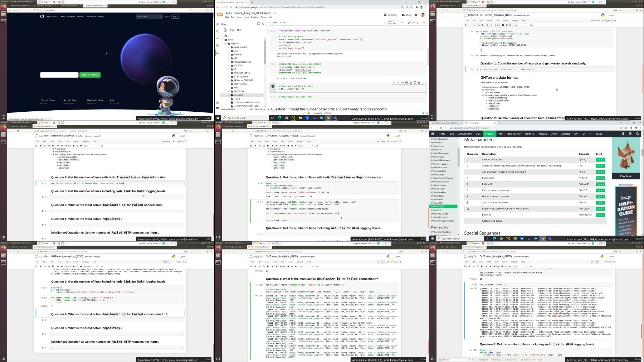Upload file to Colab session storage
The width and height of the screenshot is (644, 362).
[225, 30]
